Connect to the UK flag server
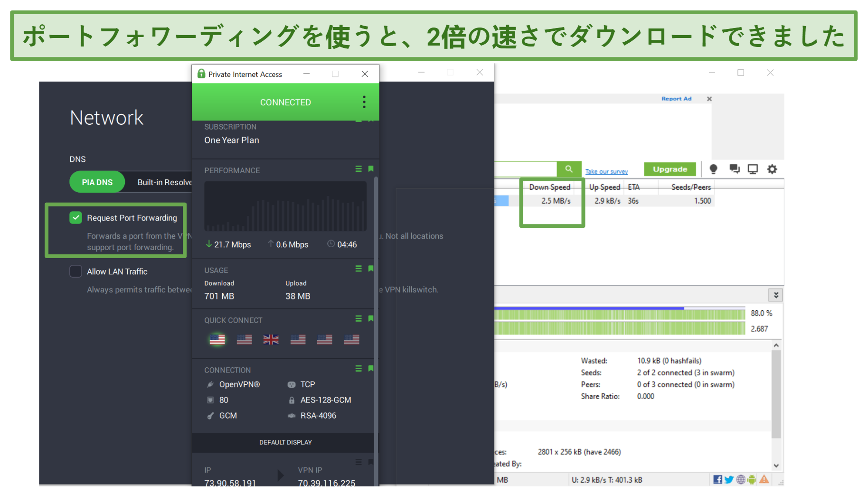The width and height of the screenshot is (868, 494). coord(271,339)
